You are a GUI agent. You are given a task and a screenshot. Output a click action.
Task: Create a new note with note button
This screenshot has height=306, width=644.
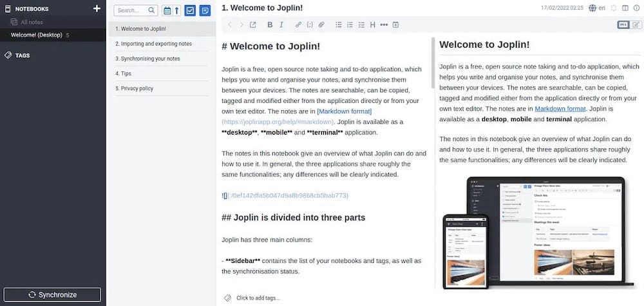[x=205, y=11]
